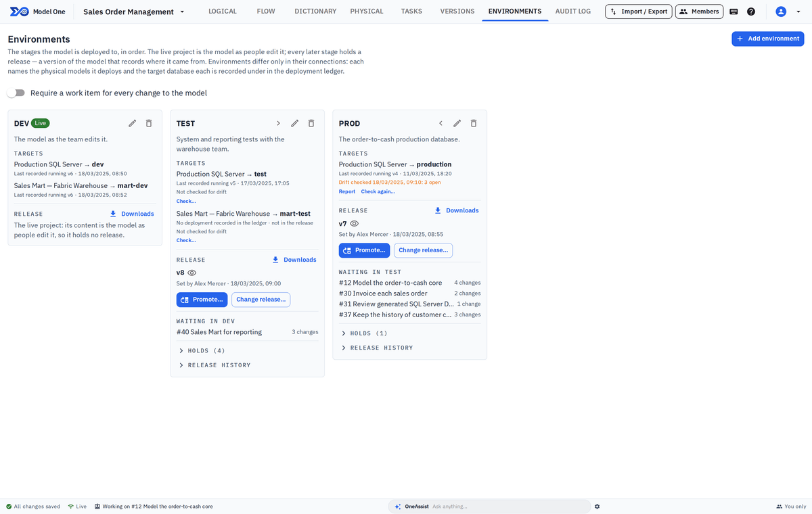This screenshot has height=514, width=812.
Task: Click Drift checked 3 open warning text
Action: pos(390,182)
